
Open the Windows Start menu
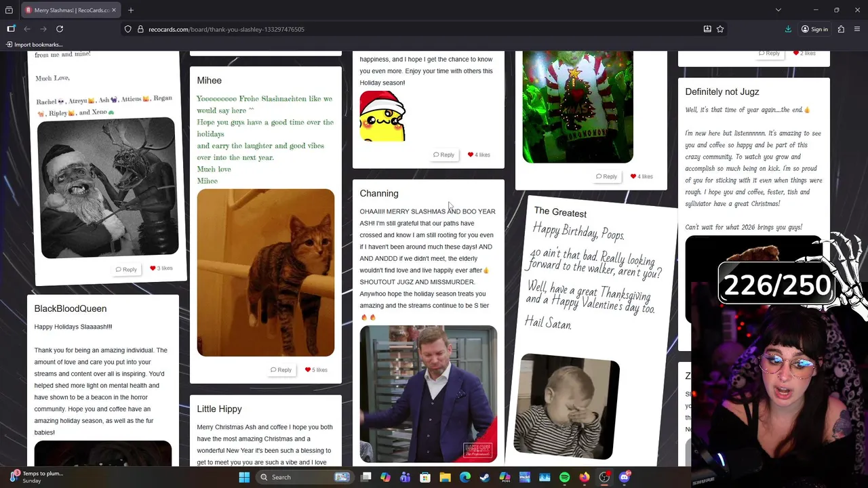tap(244, 477)
